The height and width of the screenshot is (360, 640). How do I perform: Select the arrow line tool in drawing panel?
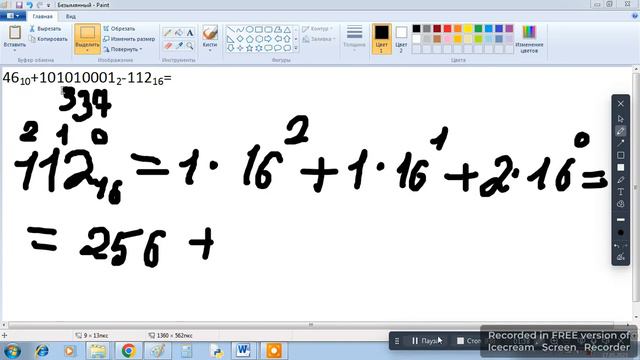coord(620,143)
